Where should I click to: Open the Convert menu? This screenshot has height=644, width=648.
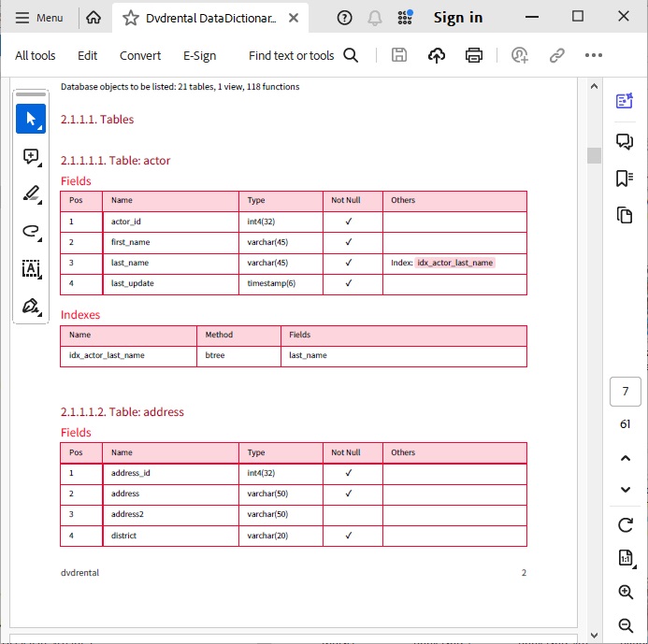[140, 55]
